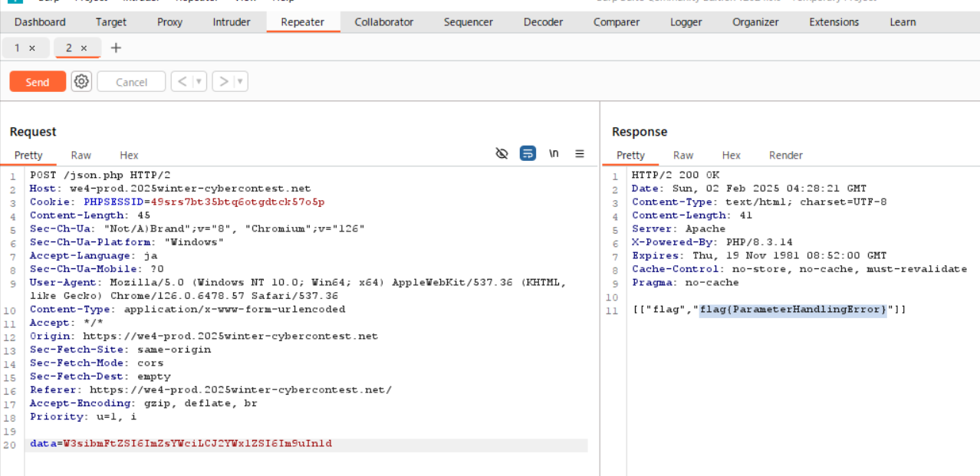Open the Logger tab
Image resolution: width=980 pixels, height=476 pixels.
pos(686,22)
